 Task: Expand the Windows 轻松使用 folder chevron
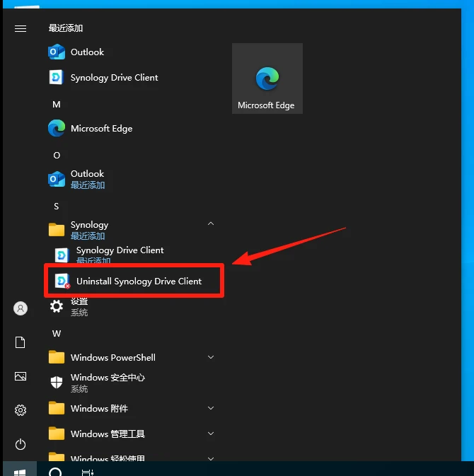pos(211,459)
